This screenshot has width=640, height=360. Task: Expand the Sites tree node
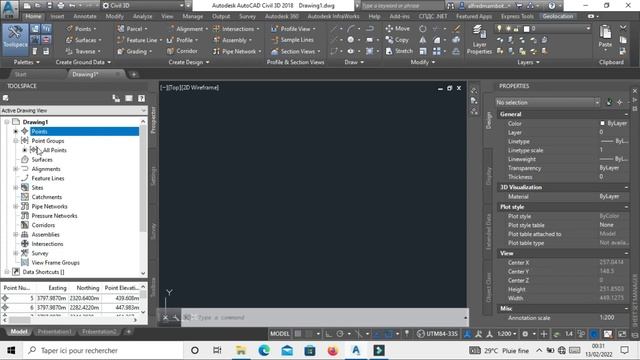pyautogui.click(x=16, y=188)
